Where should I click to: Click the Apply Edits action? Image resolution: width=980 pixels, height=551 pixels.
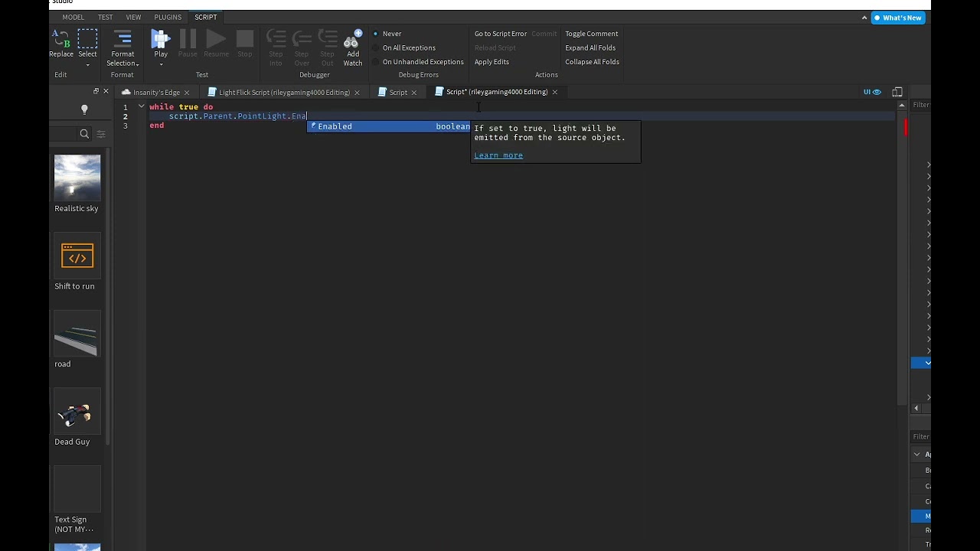tap(492, 62)
